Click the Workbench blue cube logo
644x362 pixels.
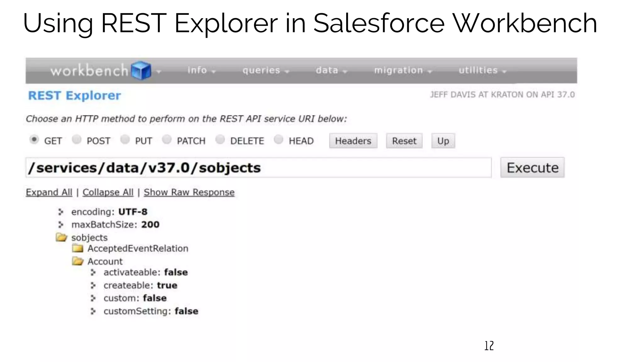point(141,70)
